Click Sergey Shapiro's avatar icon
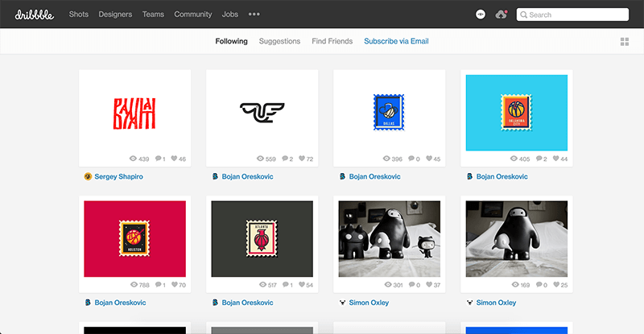The width and height of the screenshot is (644, 334). (x=88, y=176)
